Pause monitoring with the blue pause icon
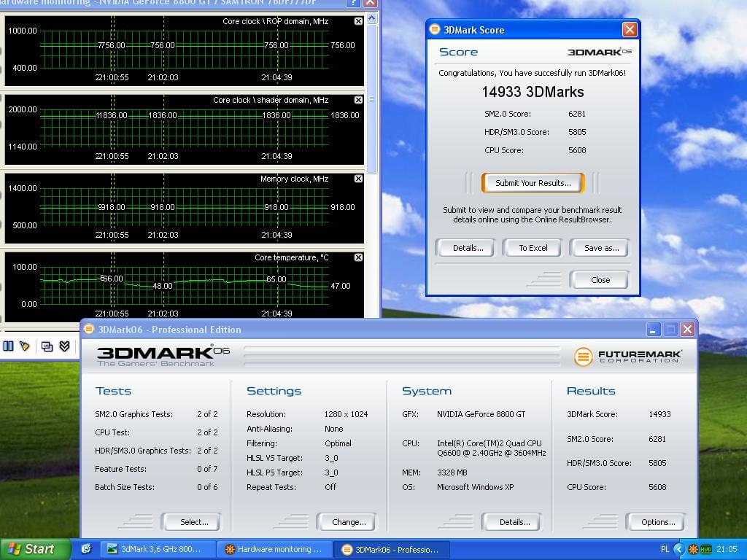Screen dimensions: 747x560 pyautogui.click(x=9, y=346)
